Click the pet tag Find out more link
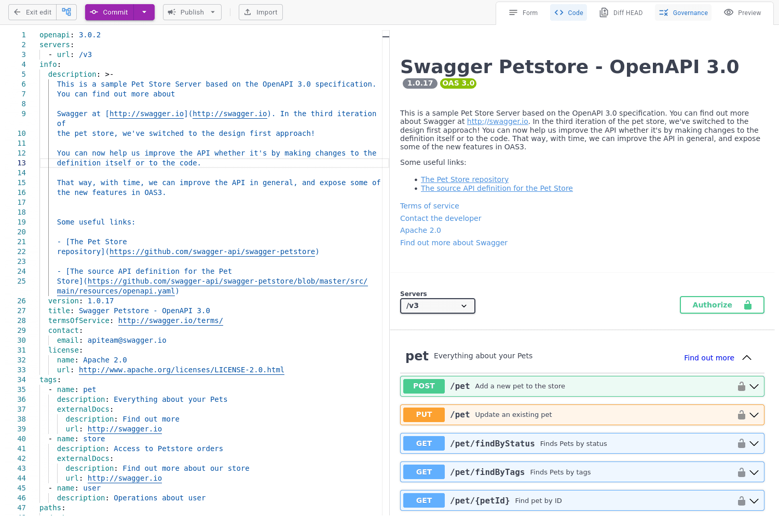 (x=709, y=358)
